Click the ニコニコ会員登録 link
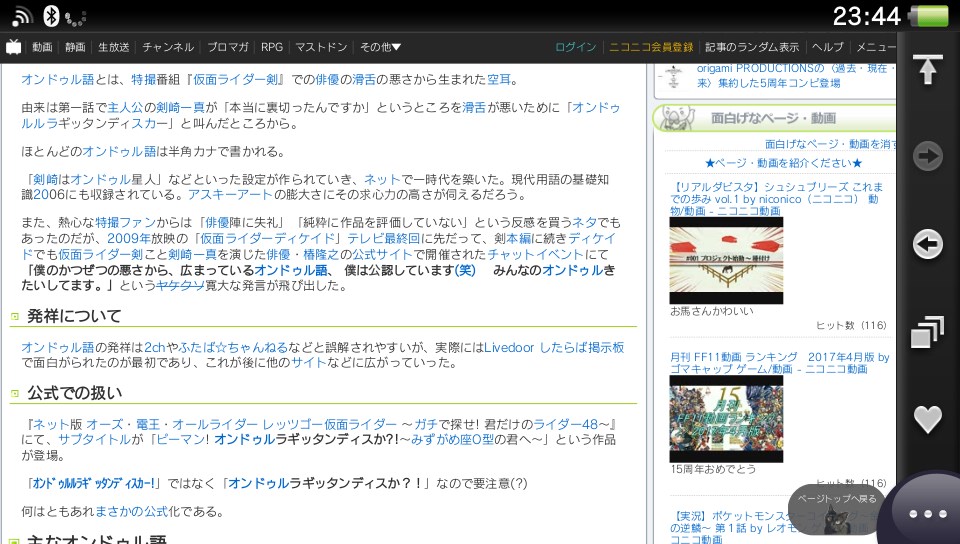 point(651,47)
